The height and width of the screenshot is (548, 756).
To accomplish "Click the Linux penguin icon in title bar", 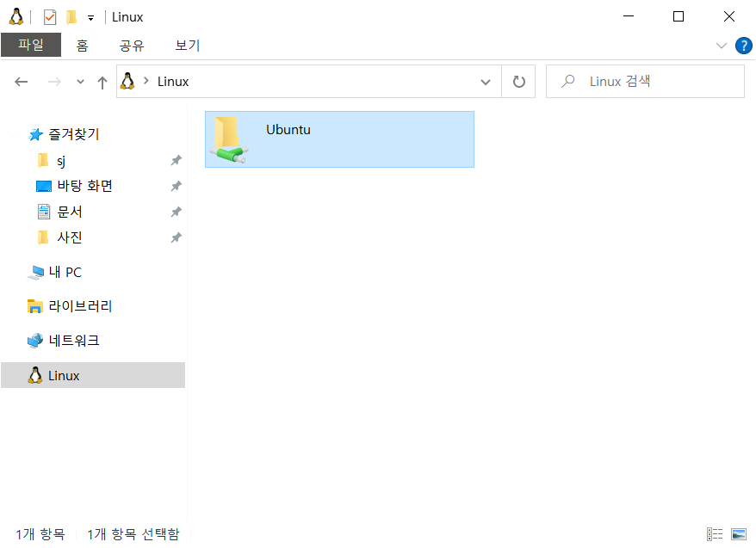I will coord(16,17).
